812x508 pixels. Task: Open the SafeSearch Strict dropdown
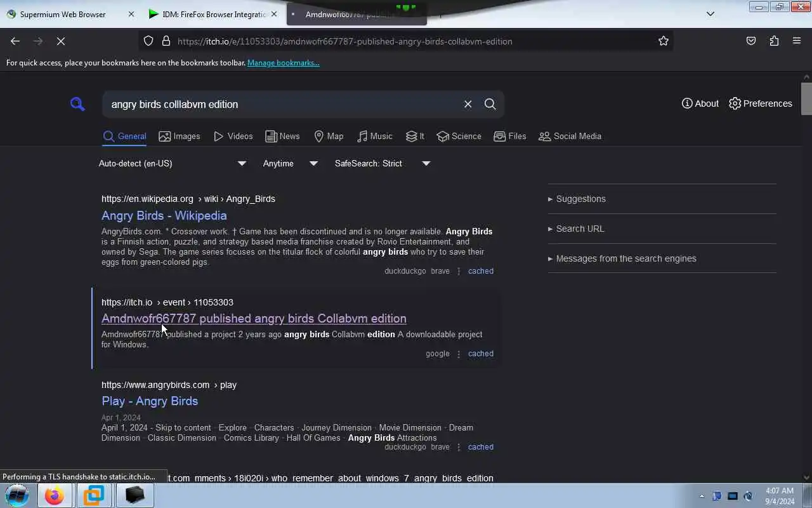(x=383, y=163)
